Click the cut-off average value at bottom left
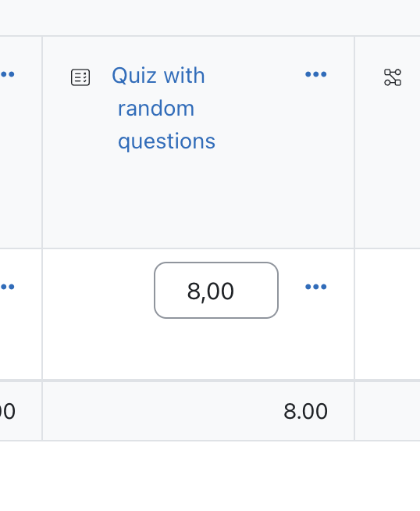Image resolution: width=420 pixels, height=511 pixels. pyautogui.click(x=8, y=411)
